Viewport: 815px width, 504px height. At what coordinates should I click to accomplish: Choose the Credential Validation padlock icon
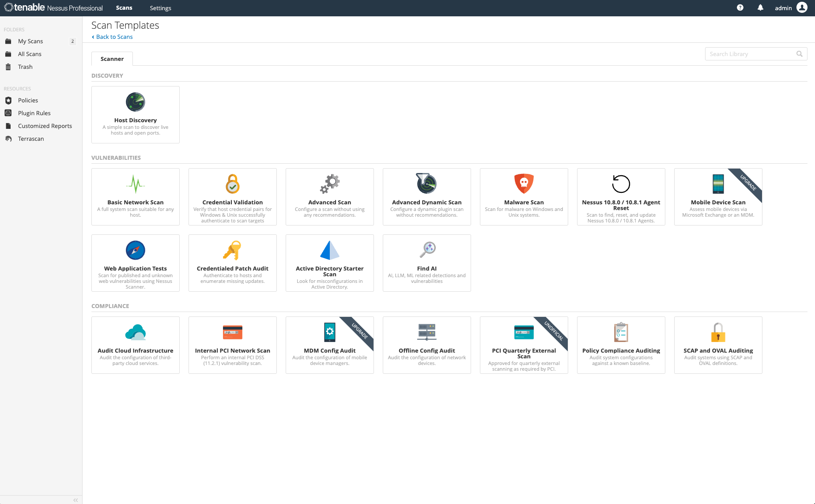point(233,184)
